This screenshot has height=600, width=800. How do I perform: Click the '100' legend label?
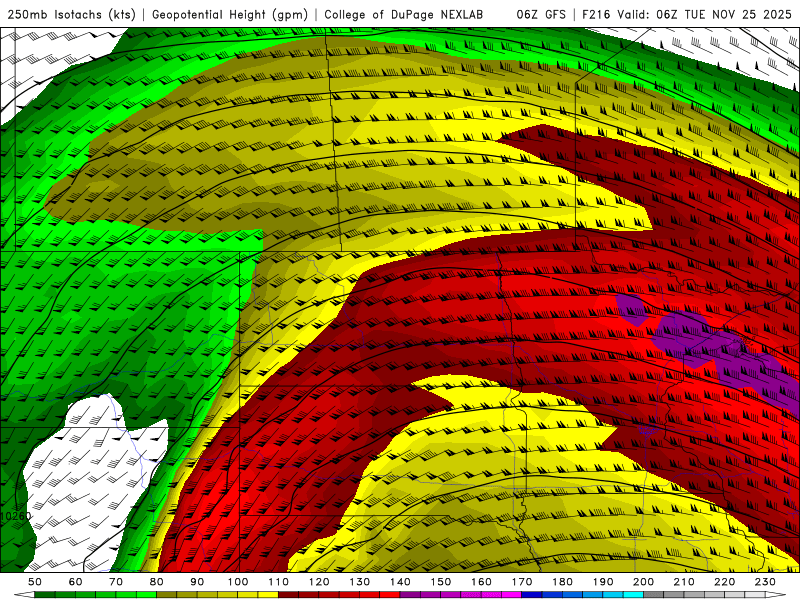[x=238, y=582]
